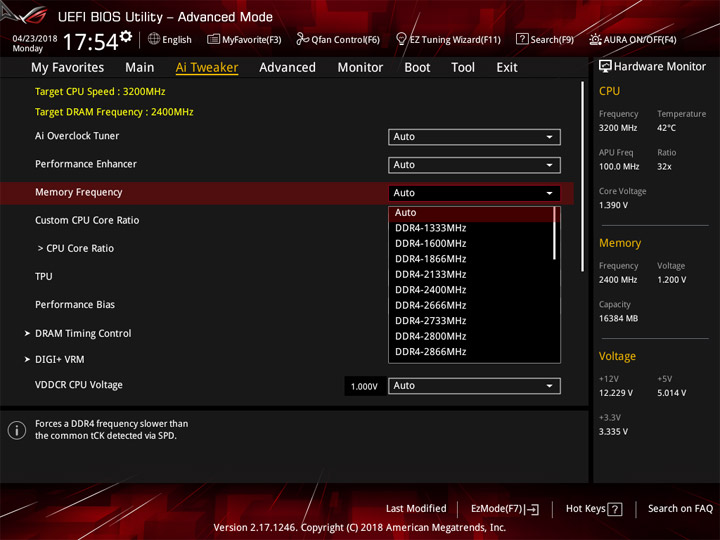Select the CPU Core Ratio entry
This screenshot has height=540, width=720.
pyautogui.click(x=76, y=248)
